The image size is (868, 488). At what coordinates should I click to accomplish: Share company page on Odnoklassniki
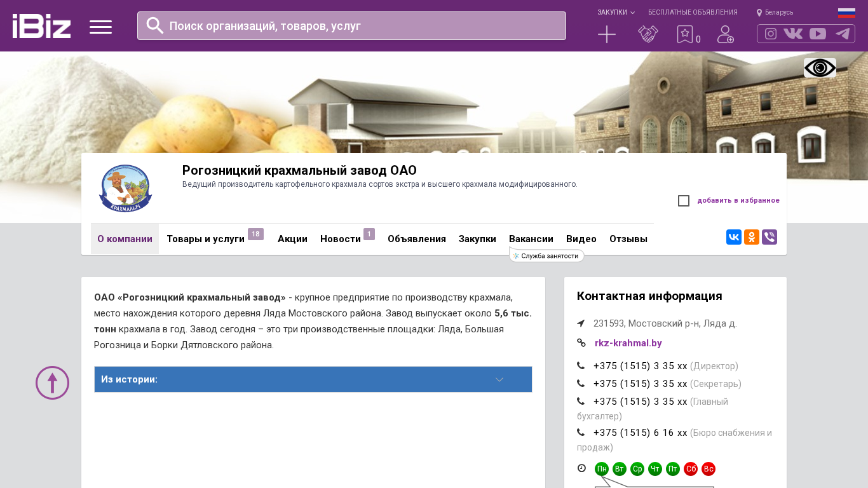(x=752, y=237)
